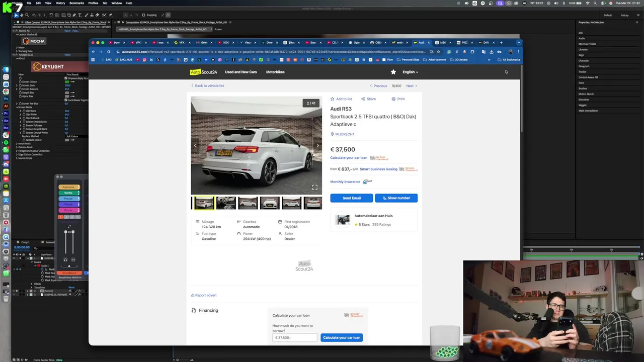Image resolution: width=644 pixels, height=362 pixels.
Task: Click Calculate your car loan button
Action: (342, 338)
